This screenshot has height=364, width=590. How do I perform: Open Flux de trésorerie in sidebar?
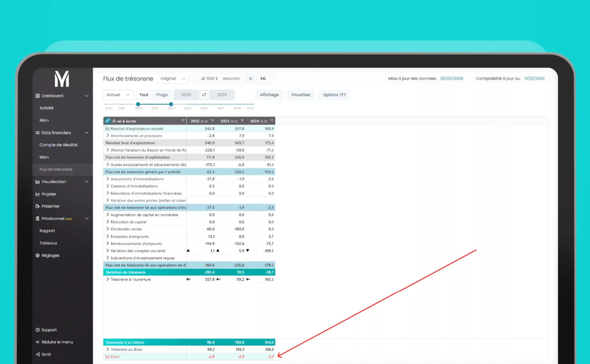click(56, 169)
